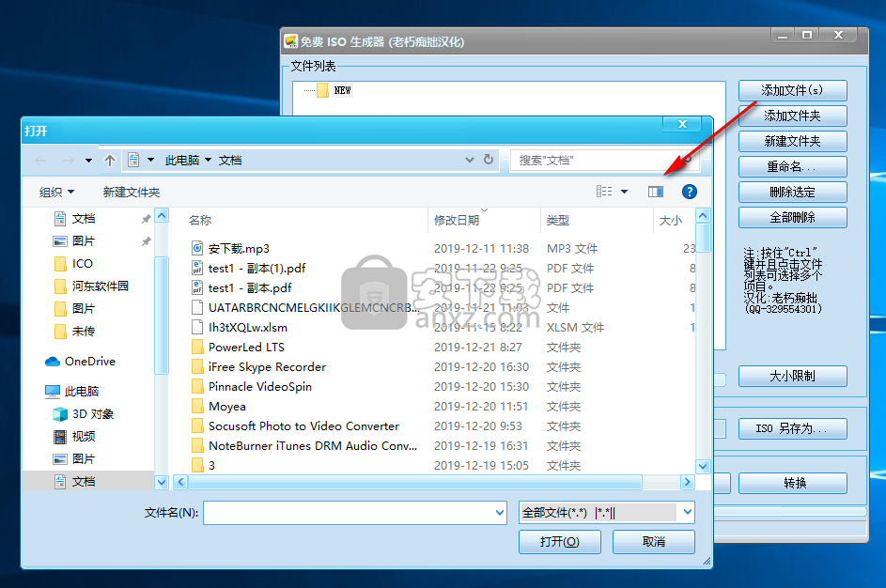Open view options dropdown arrow
Viewport: 886px width, 588px height.
(x=625, y=192)
